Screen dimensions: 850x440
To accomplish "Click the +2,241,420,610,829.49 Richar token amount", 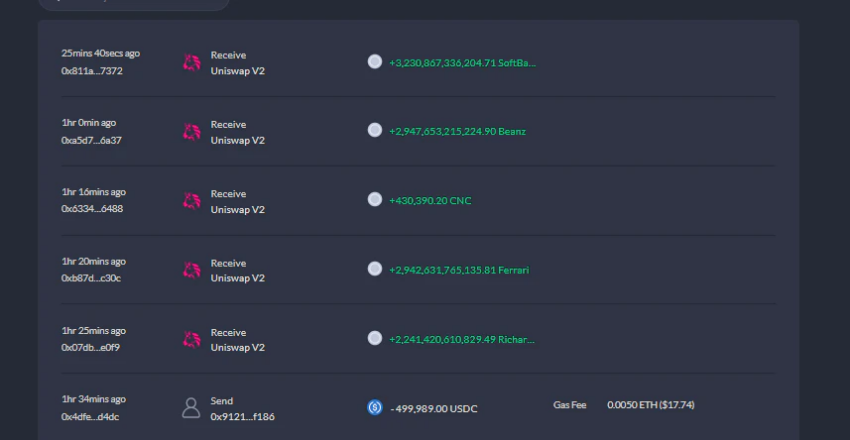I will pos(462,340).
